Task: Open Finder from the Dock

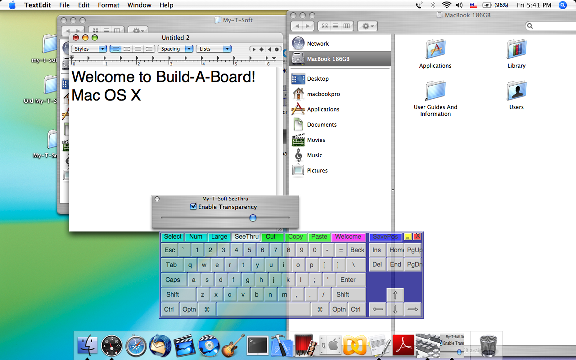Action: click(x=87, y=346)
